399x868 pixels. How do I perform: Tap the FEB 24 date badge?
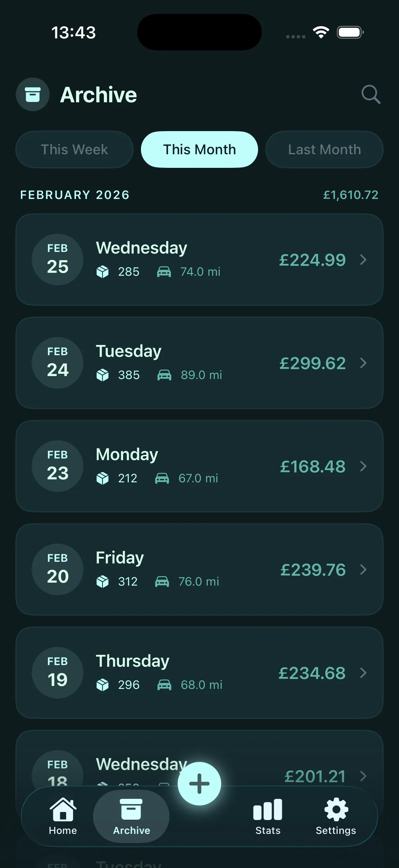tap(58, 363)
